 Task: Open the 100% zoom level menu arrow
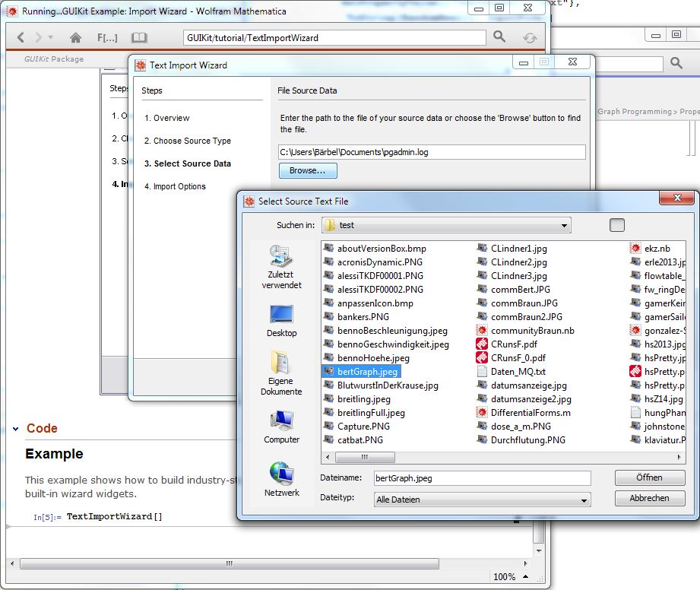coord(526,576)
